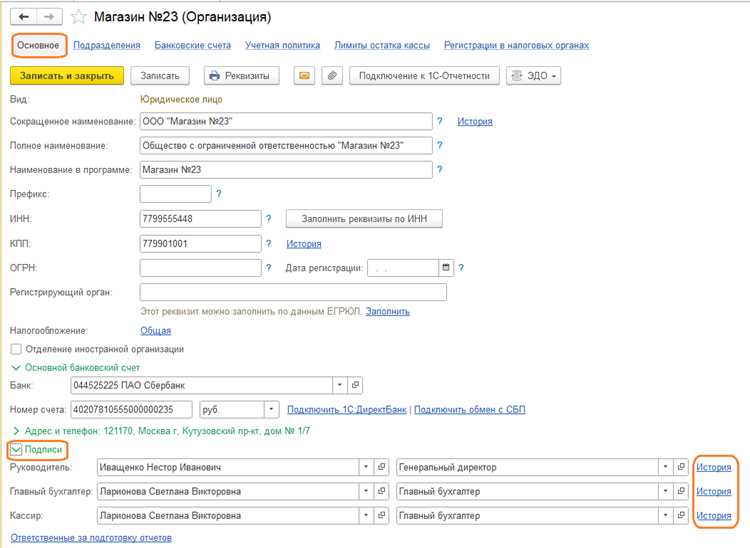Open the Руководитель name dropdown

pyautogui.click(x=366, y=467)
